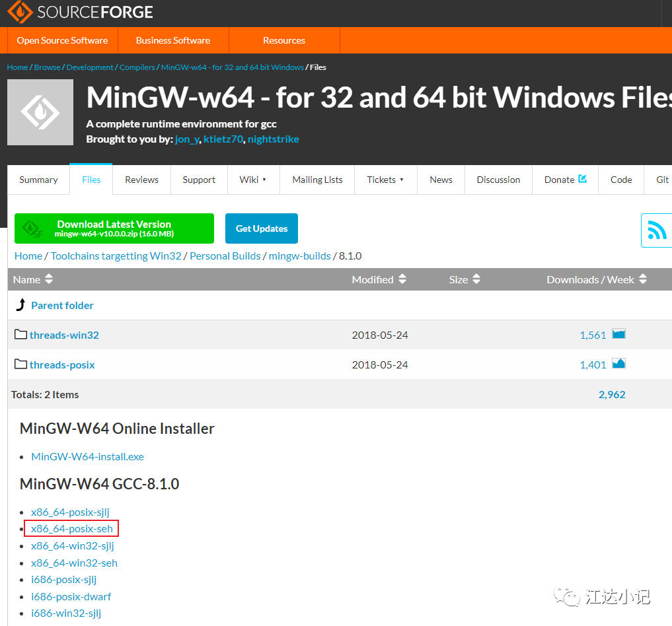Go to Compilers breadcrumb link

137,67
